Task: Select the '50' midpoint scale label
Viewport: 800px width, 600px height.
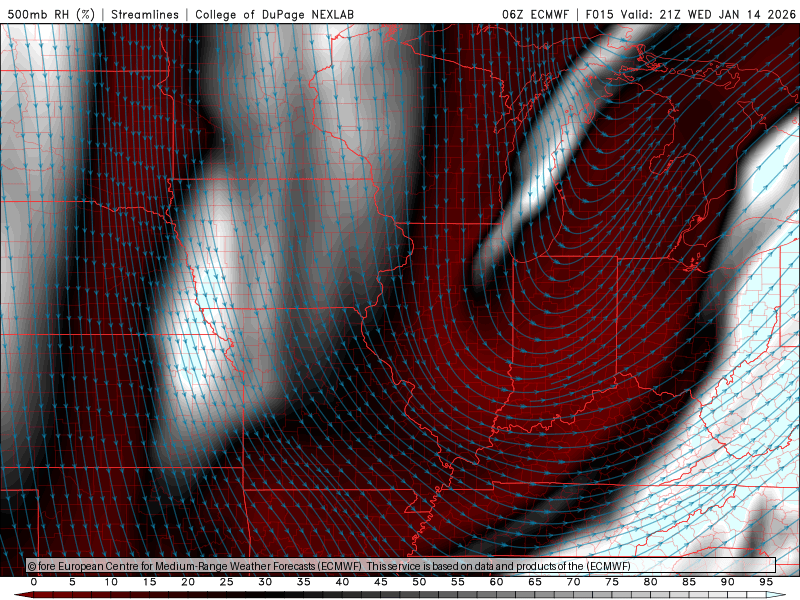Action: point(419,582)
